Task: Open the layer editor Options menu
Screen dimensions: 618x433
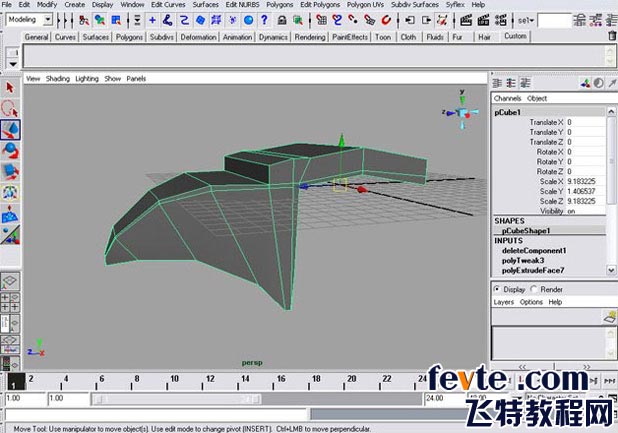Action: coord(531,302)
